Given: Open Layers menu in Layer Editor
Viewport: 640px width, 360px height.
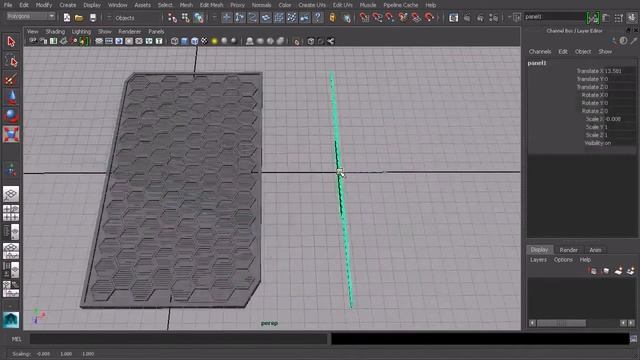Looking at the screenshot, I should (x=538, y=260).
